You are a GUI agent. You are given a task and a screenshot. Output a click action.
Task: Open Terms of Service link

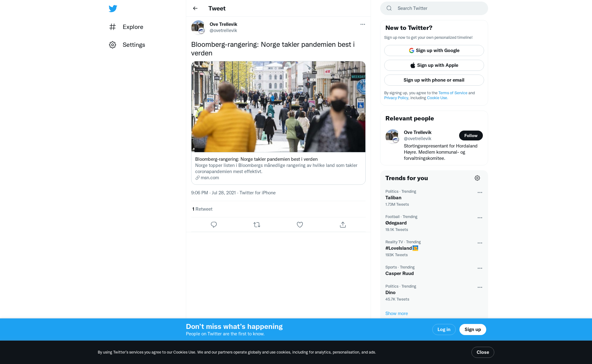point(453,93)
